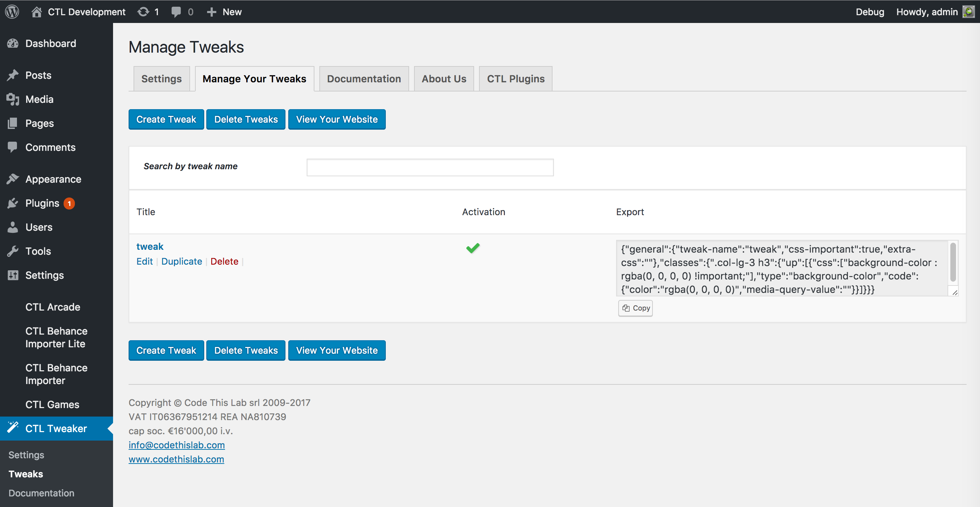Open the Documentation tab
980x507 pixels.
coord(364,79)
